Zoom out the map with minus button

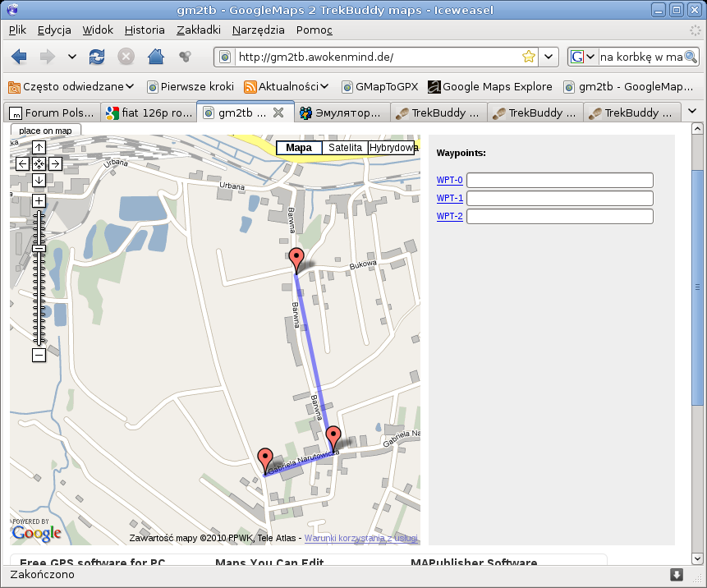click(x=39, y=356)
